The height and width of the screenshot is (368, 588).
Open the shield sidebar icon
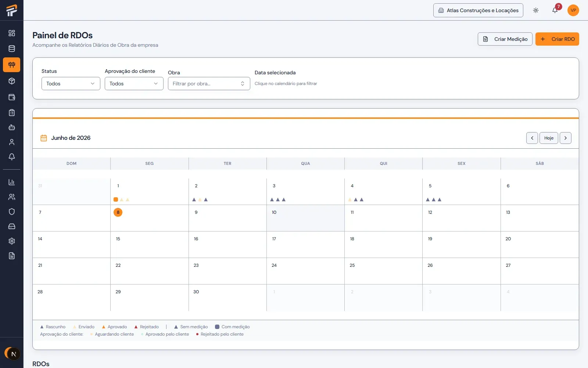point(12,212)
